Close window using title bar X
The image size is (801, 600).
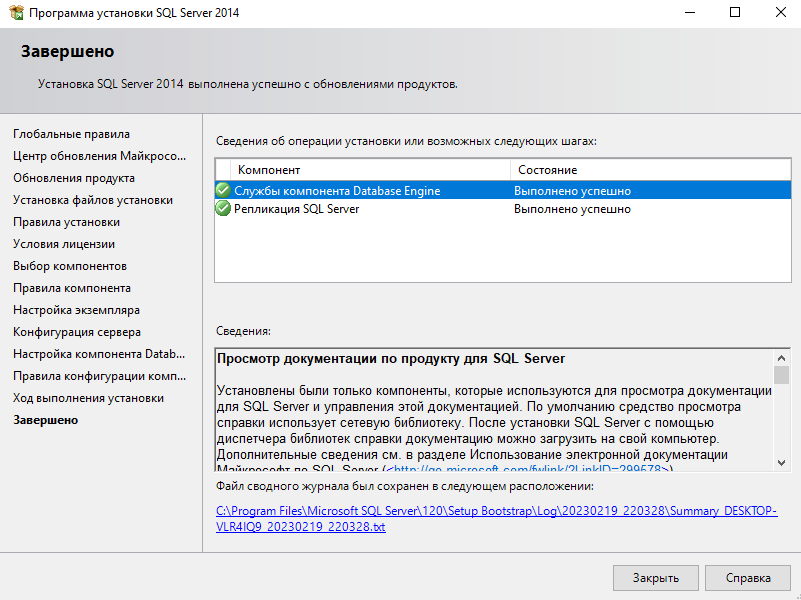[x=780, y=12]
